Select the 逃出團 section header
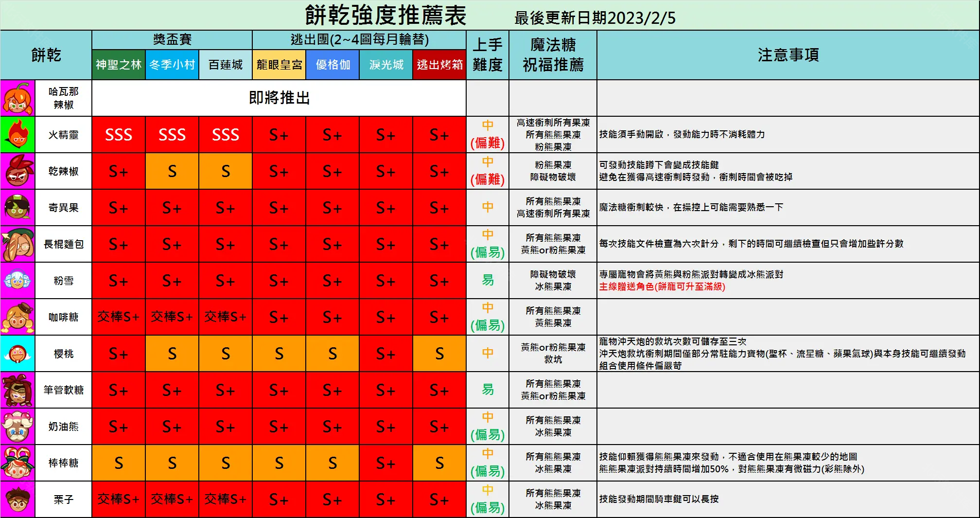Viewport: 980px width, 518px height. [x=358, y=40]
